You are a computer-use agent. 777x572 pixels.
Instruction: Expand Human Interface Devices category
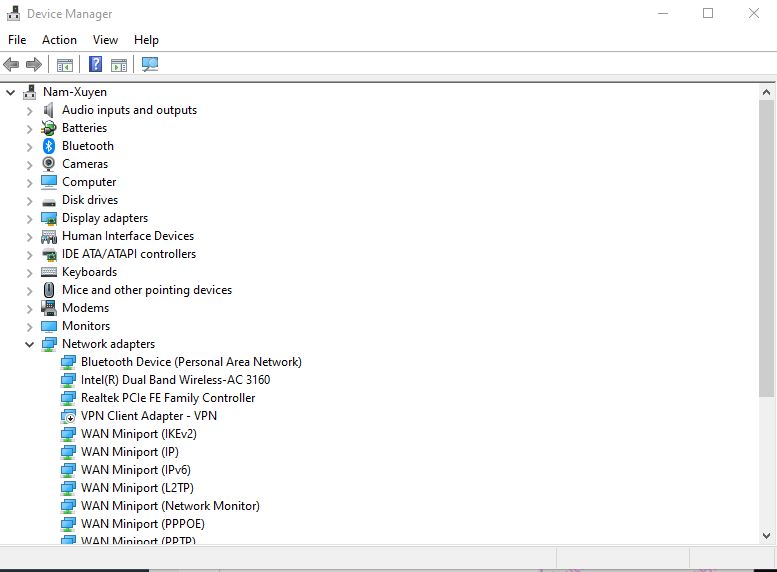[x=29, y=237]
